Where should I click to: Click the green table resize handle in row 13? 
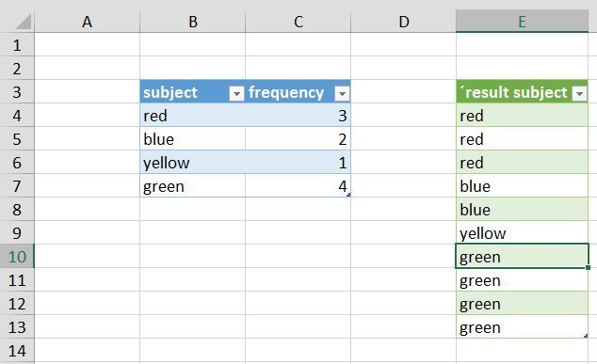[586, 336]
